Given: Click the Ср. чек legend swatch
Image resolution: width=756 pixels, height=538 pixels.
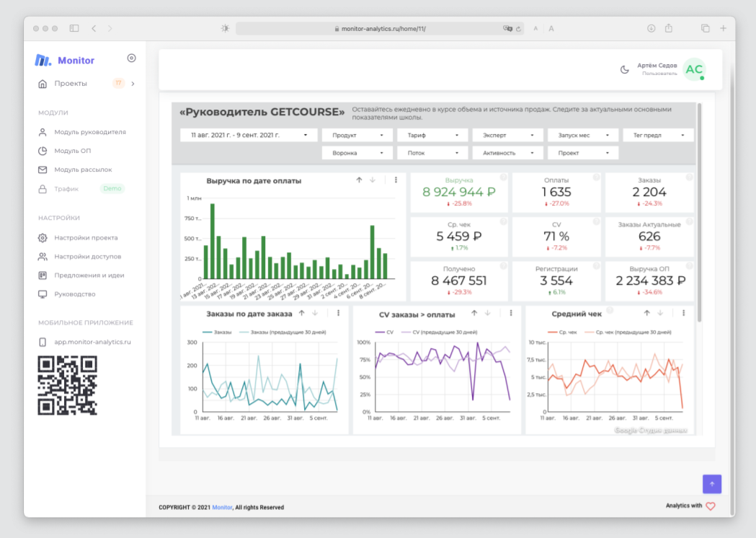Looking at the screenshot, I should click(553, 332).
